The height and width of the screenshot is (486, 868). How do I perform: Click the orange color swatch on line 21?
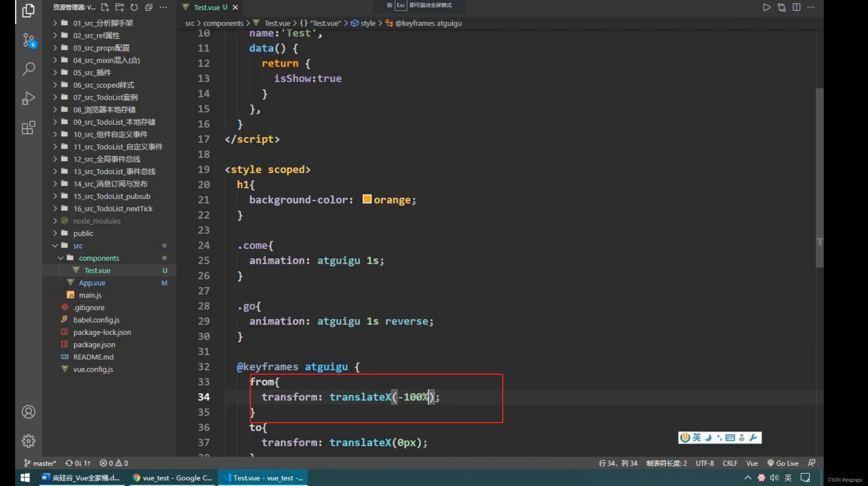[367, 199]
